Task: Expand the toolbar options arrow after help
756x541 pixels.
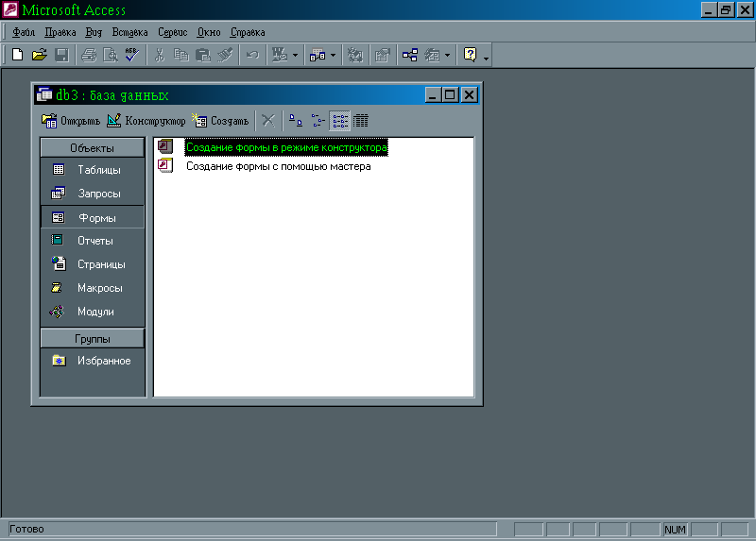Action: coord(486,58)
